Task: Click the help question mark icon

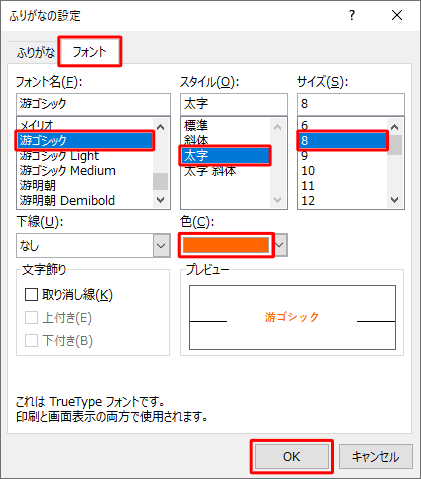Action: (x=352, y=15)
